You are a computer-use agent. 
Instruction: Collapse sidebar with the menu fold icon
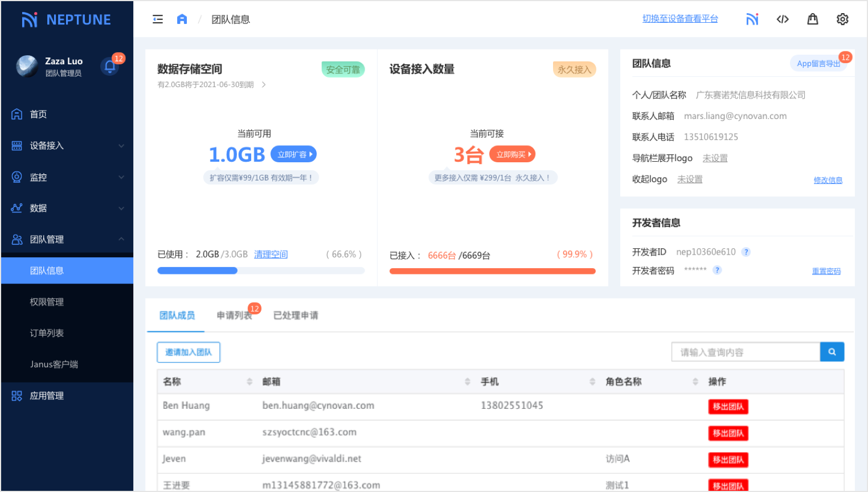pyautogui.click(x=158, y=19)
